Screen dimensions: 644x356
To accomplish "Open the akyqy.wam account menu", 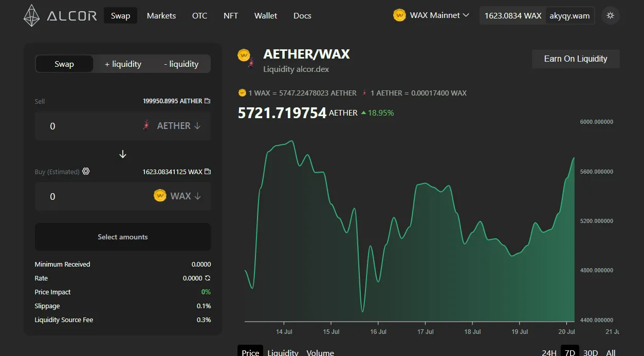I will [569, 15].
